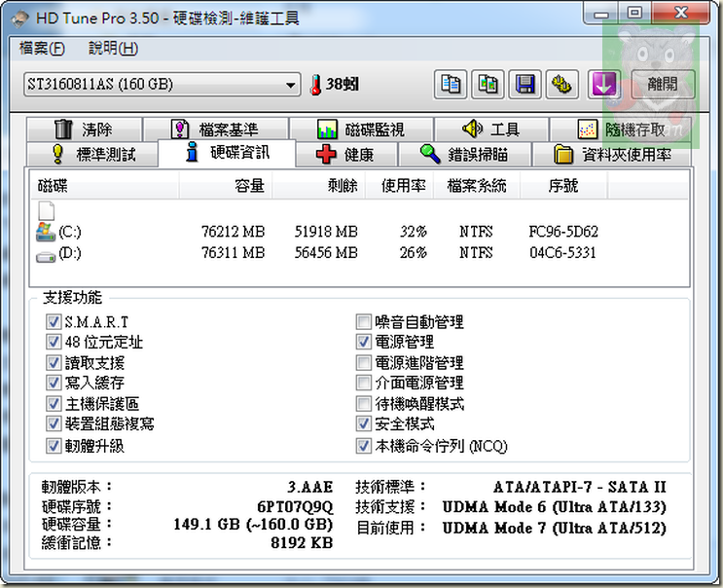Toggle the 主機保護區 checkbox
The width and height of the screenshot is (723, 588).
point(53,404)
